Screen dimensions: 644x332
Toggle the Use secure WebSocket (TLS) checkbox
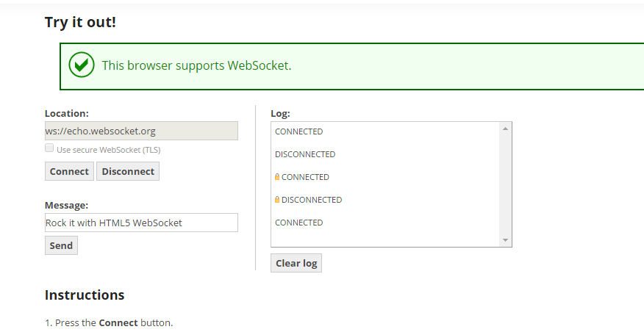[49, 148]
